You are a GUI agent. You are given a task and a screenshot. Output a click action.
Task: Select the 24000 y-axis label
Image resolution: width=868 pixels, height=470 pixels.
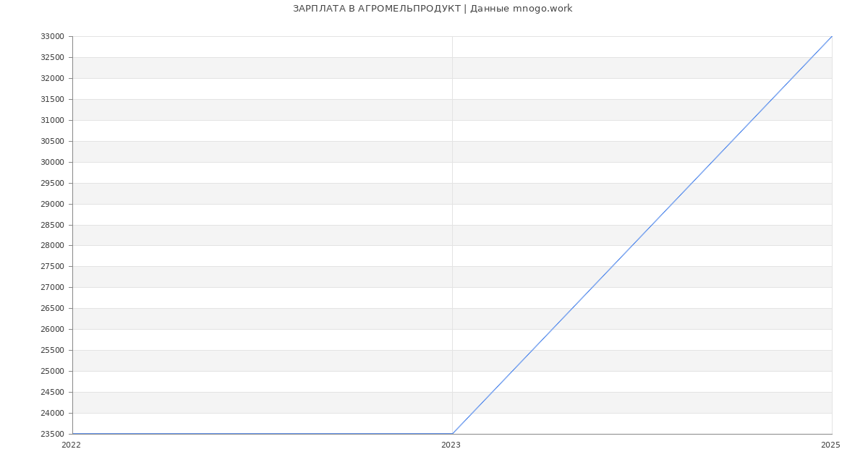[x=52, y=414]
